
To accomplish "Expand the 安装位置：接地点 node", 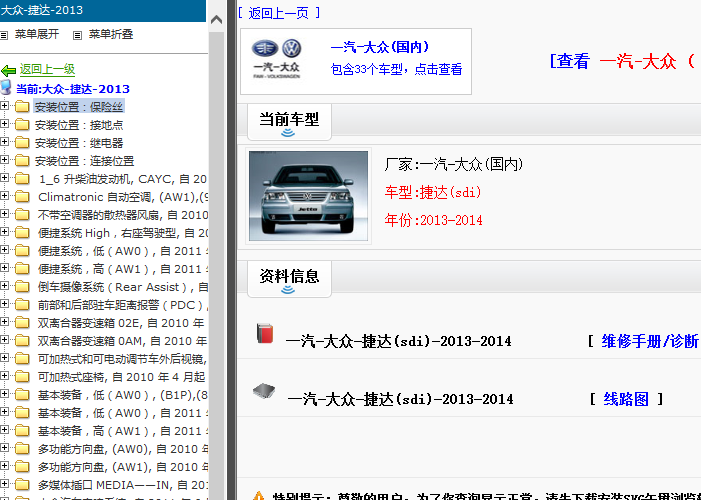I will 4,123.
